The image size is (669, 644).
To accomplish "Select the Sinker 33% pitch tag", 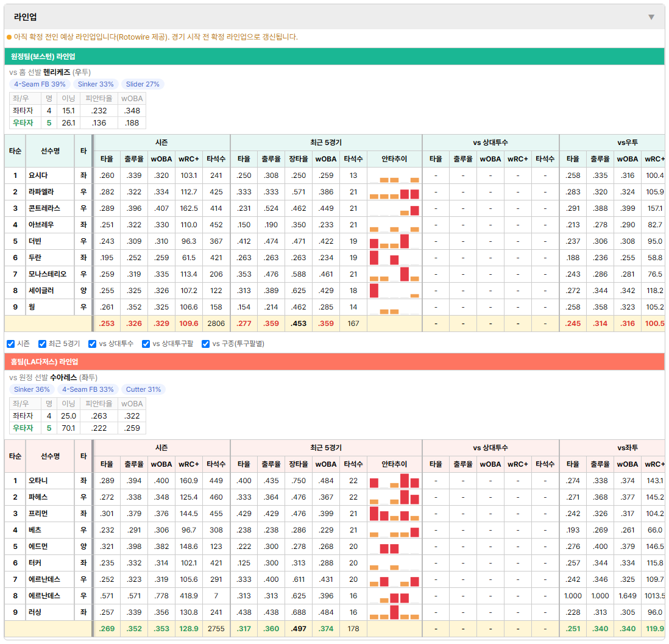I will pos(96,84).
